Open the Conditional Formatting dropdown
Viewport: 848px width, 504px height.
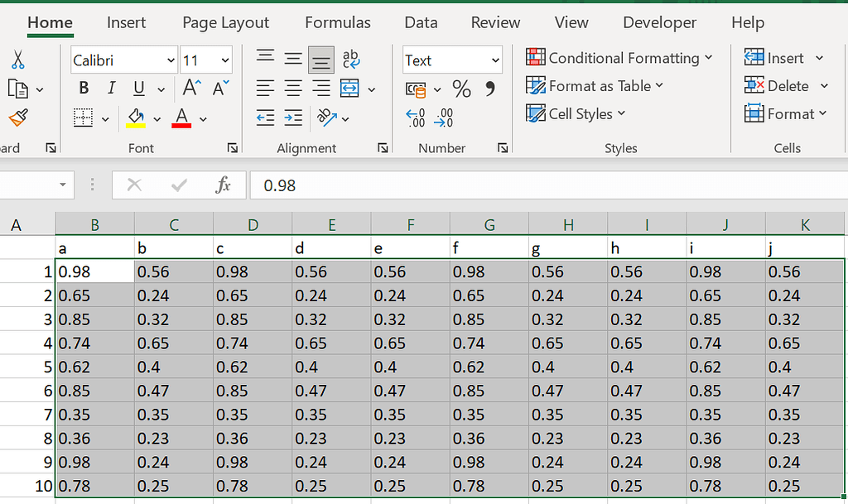pos(619,58)
